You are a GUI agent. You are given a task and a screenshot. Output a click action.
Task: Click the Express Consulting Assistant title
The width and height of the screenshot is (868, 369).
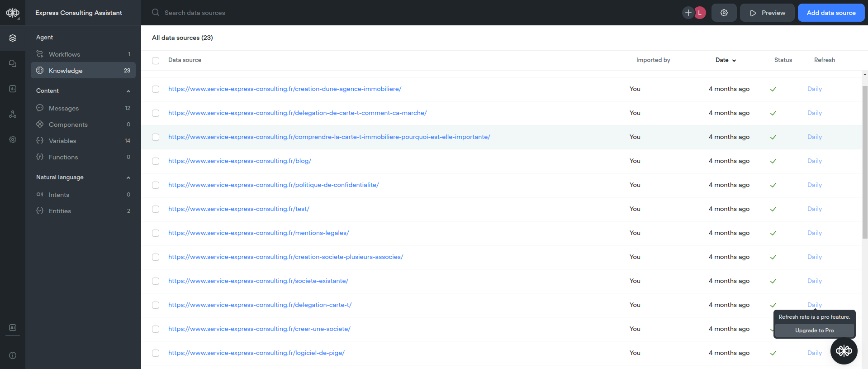click(x=79, y=13)
